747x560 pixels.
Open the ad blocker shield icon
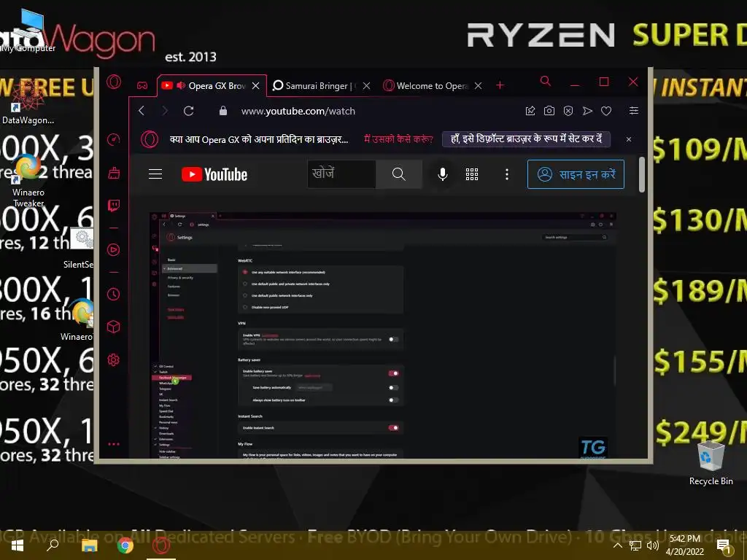(568, 111)
